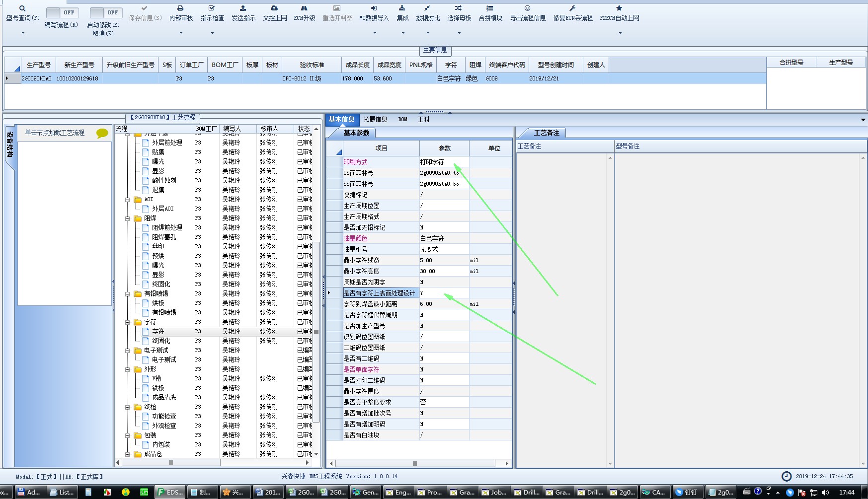Image resolution: width=868 pixels, height=499 pixels.
Task: Switch to 基本信息 tab
Action: click(x=341, y=119)
